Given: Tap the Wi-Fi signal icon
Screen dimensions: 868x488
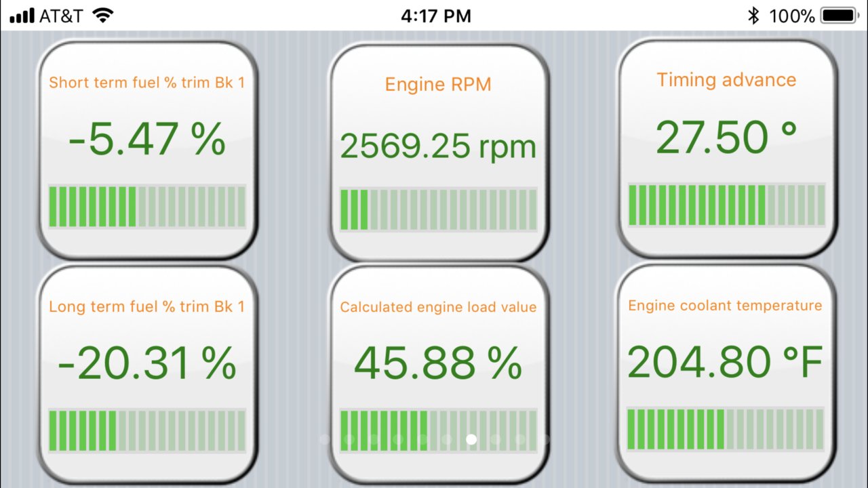Looking at the screenshot, I should pyautogui.click(x=103, y=16).
